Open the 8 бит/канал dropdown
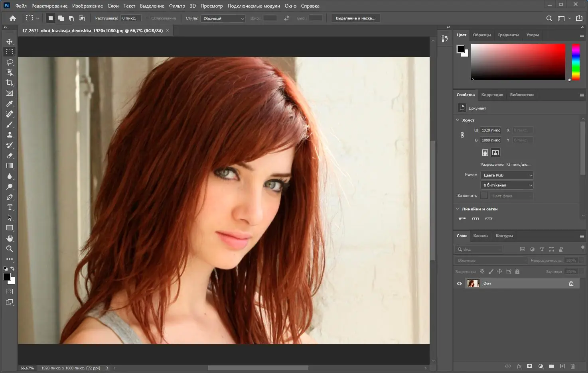The width and height of the screenshot is (588, 373). 507,185
